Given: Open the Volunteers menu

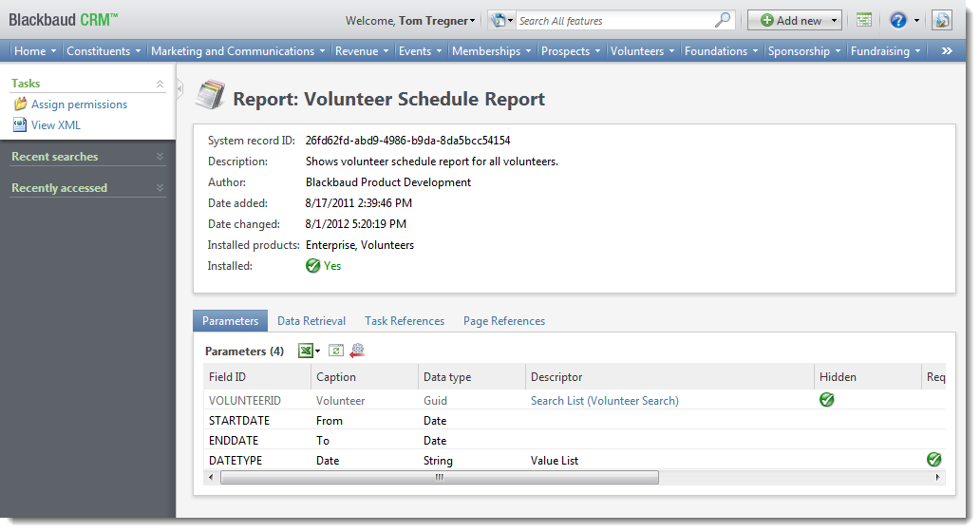Looking at the screenshot, I should click(x=643, y=50).
